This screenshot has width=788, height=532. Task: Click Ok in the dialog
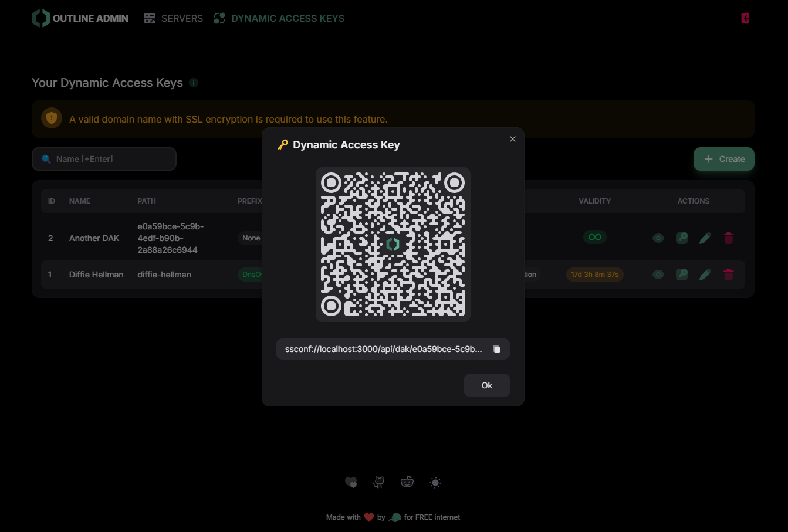tap(487, 385)
